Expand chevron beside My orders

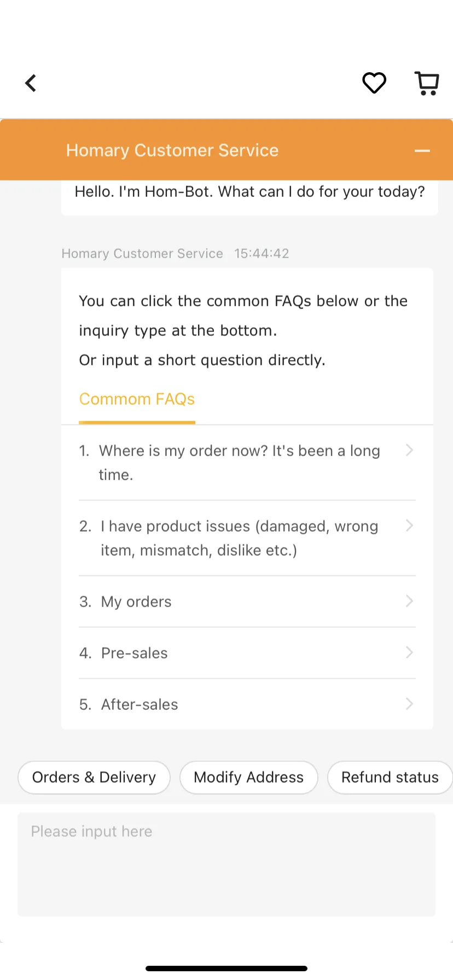tap(409, 601)
